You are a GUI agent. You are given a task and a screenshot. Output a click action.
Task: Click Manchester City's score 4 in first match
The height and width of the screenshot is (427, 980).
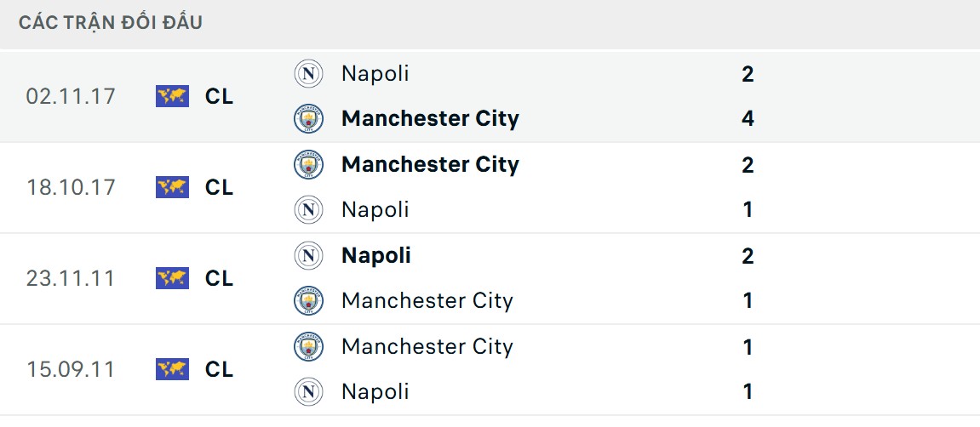pyautogui.click(x=748, y=119)
